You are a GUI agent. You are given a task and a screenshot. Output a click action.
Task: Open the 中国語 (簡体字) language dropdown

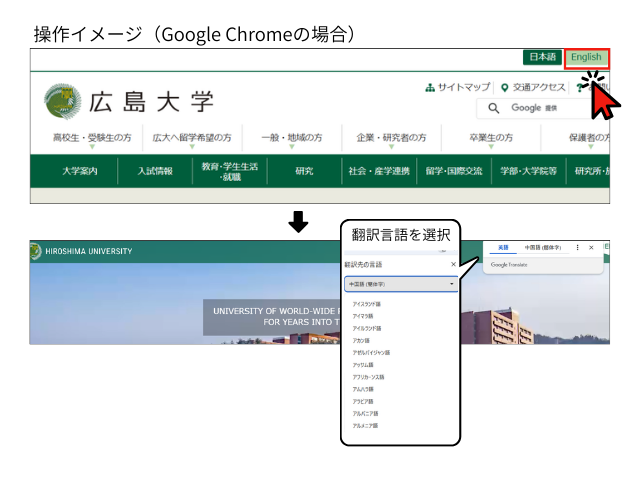point(400,284)
